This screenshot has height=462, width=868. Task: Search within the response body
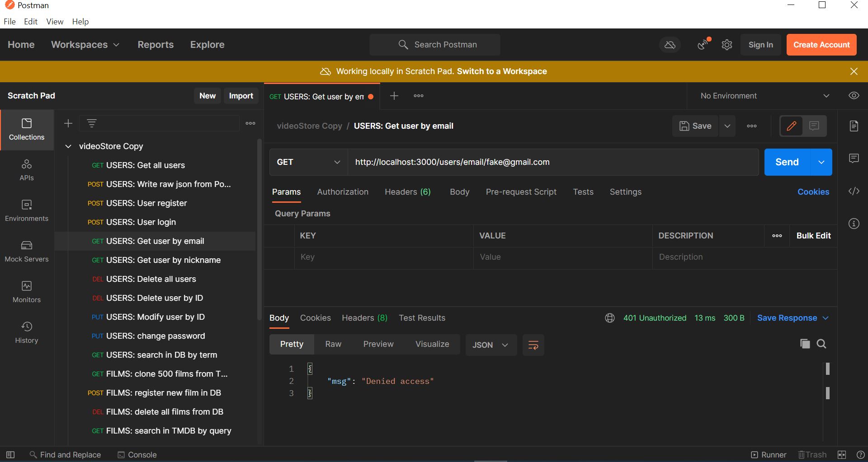click(x=821, y=344)
